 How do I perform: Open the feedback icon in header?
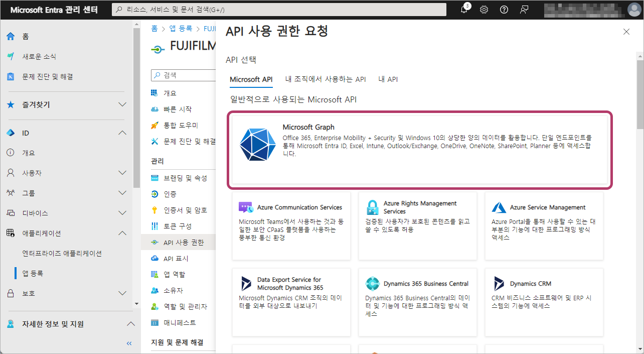pos(524,10)
